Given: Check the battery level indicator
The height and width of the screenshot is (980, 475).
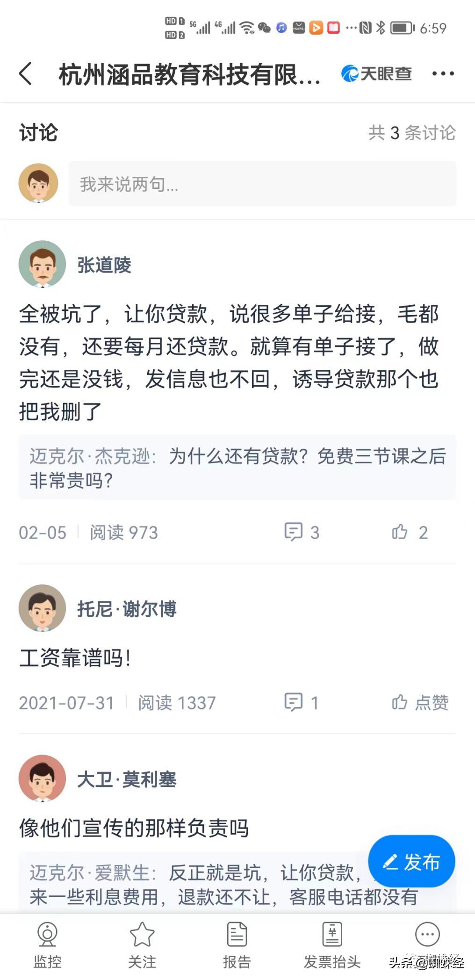Looking at the screenshot, I should pos(402,28).
